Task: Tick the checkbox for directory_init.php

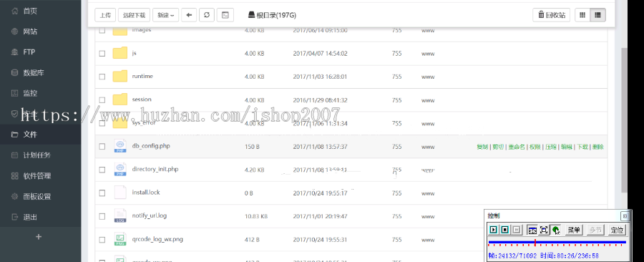Action: click(x=102, y=170)
